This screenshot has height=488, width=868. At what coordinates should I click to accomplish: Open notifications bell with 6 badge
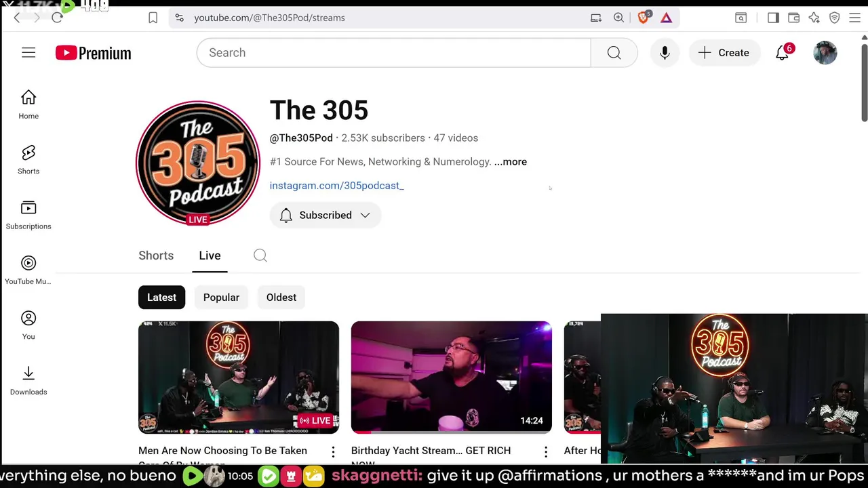pos(783,53)
